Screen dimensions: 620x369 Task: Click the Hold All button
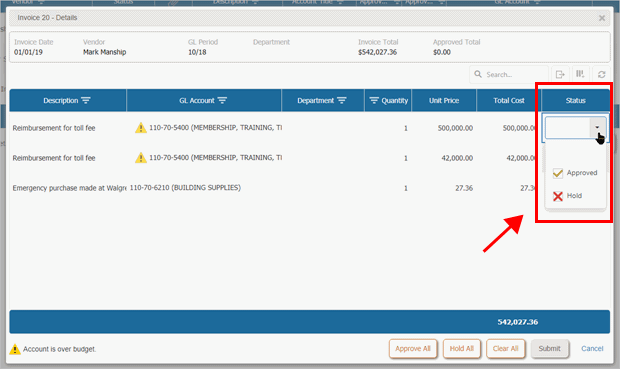coord(461,349)
